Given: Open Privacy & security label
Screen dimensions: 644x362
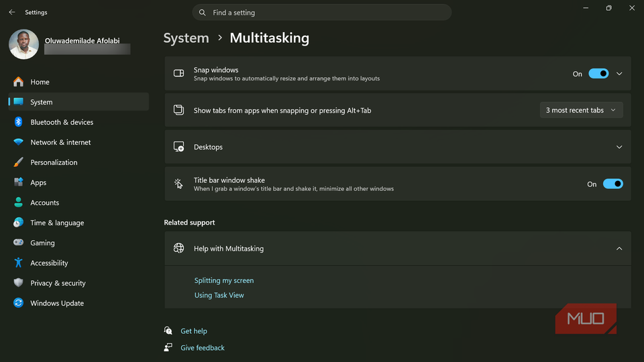Looking at the screenshot, I should pos(58,283).
